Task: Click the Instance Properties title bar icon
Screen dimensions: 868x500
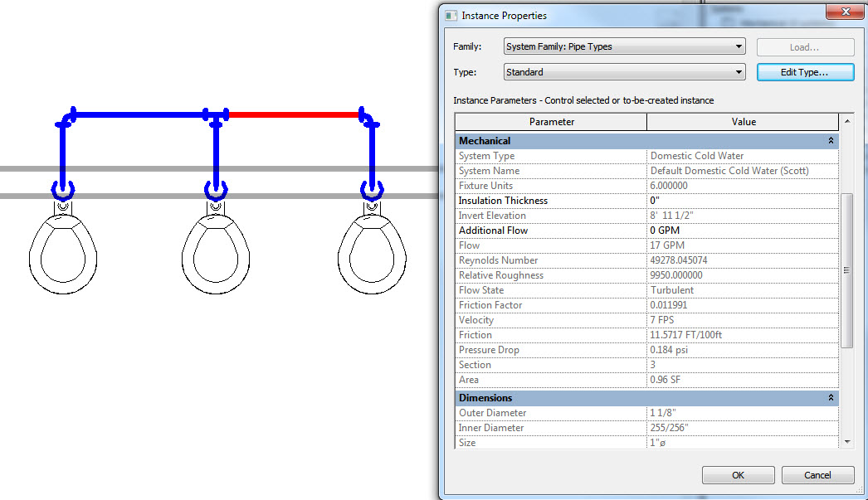Action: [x=451, y=16]
